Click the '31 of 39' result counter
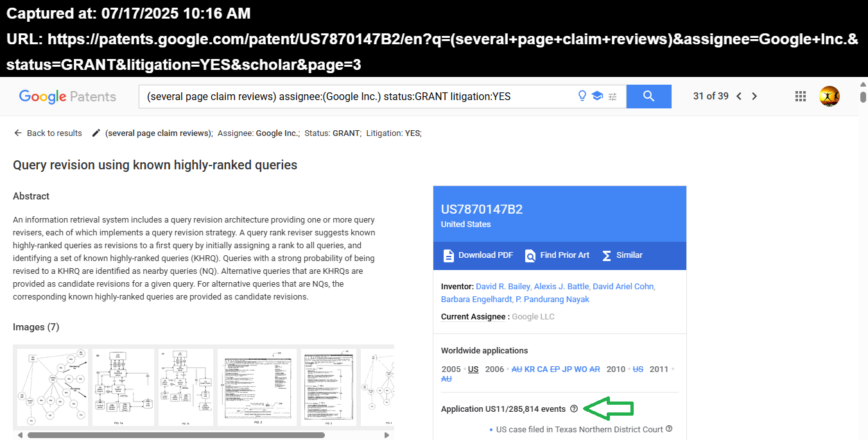The image size is (868, 440). [x=711, y=96]
